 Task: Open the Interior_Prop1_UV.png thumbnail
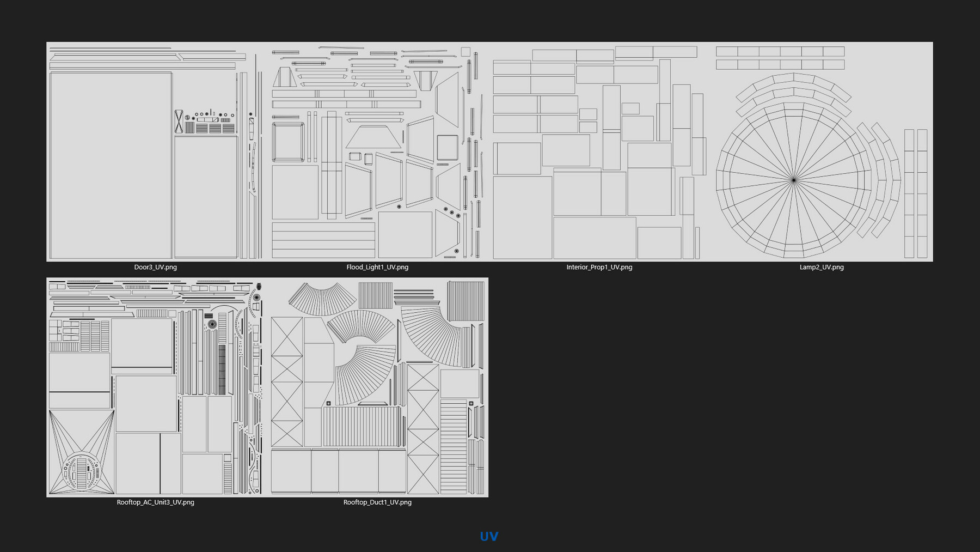[599, 153]
